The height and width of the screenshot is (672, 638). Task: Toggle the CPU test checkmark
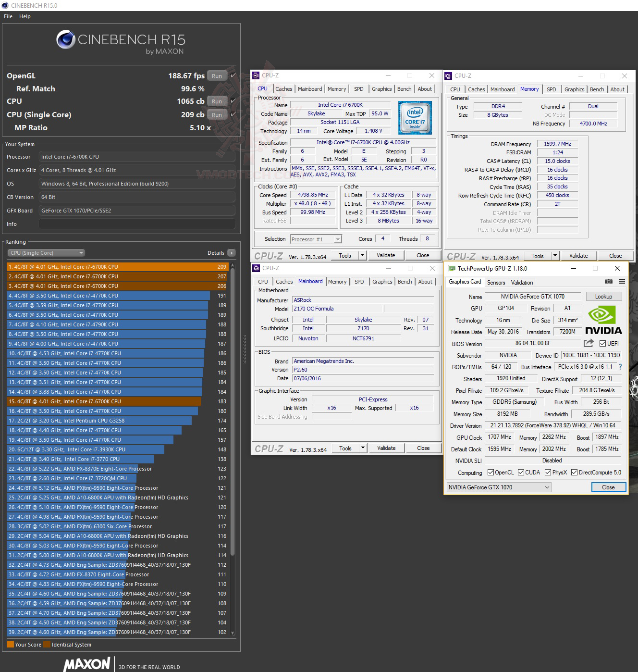pos(233,101)
